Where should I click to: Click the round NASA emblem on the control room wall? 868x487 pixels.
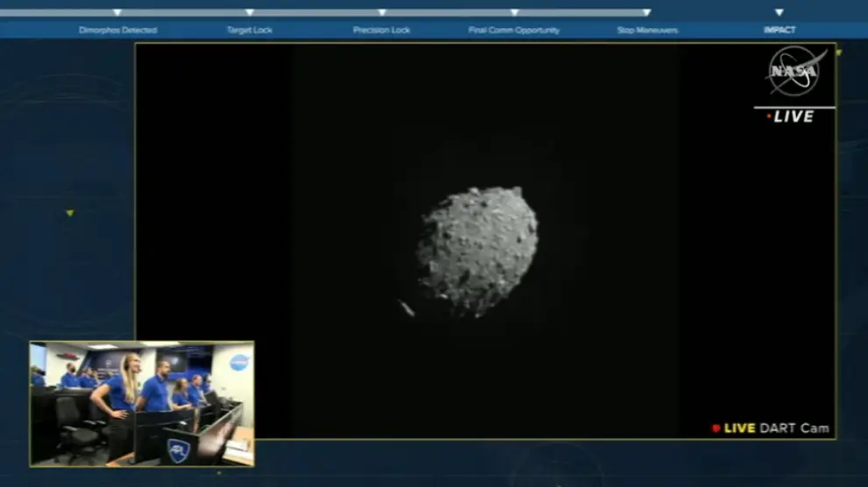coord(238,363)
